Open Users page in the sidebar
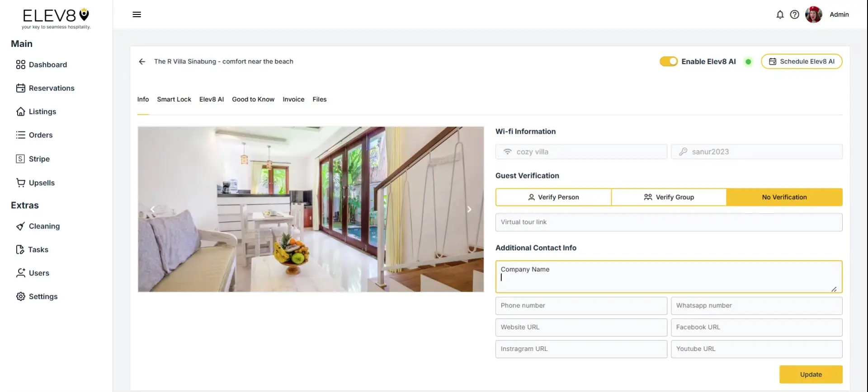Viewport: 868px width, 392px height. coord(39,273)
